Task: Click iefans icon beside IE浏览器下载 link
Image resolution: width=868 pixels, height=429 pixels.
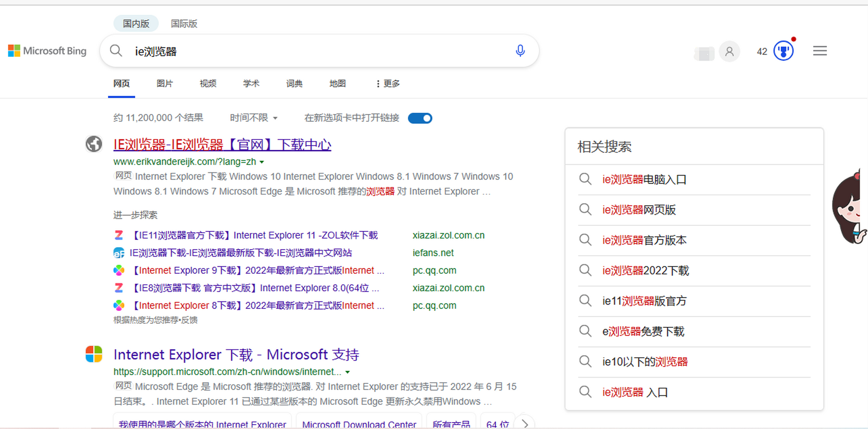Action: [x=119, y=253]
